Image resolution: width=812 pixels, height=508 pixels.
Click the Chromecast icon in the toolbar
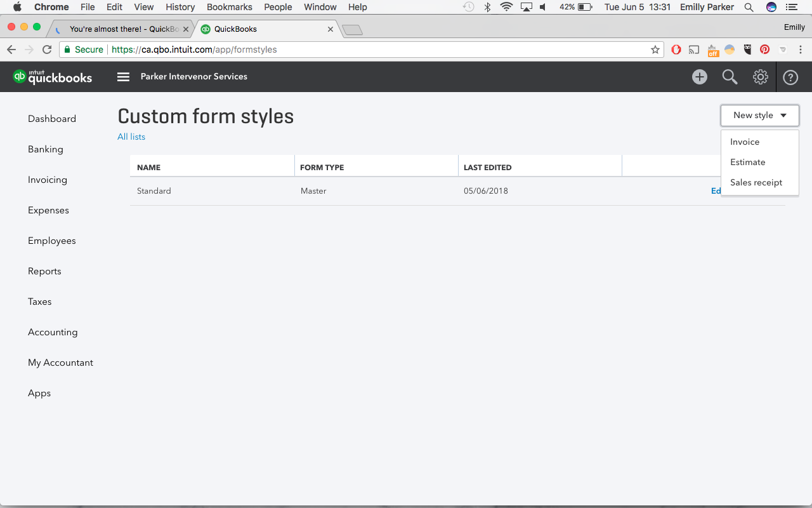coord(693,49)
